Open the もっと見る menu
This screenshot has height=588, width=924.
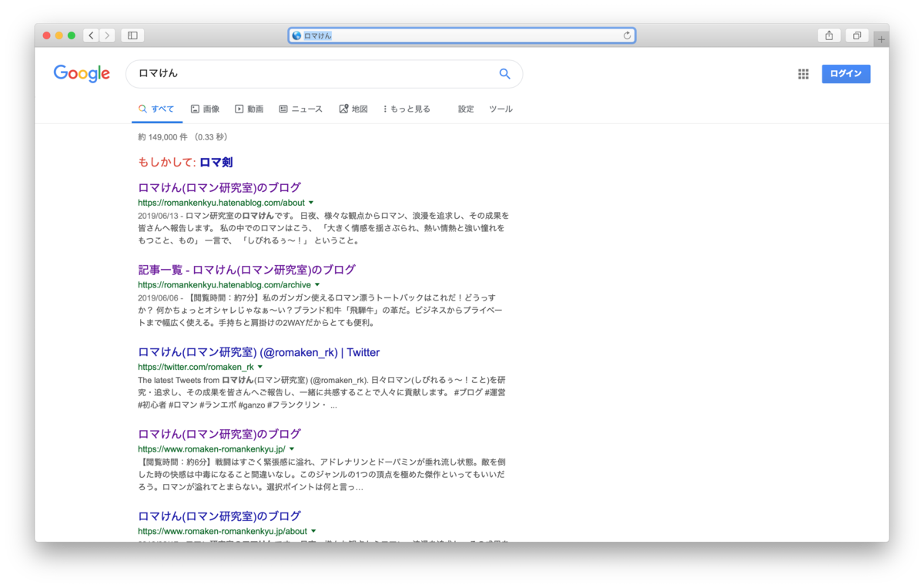pyautogui.click(x=407, y=109)
